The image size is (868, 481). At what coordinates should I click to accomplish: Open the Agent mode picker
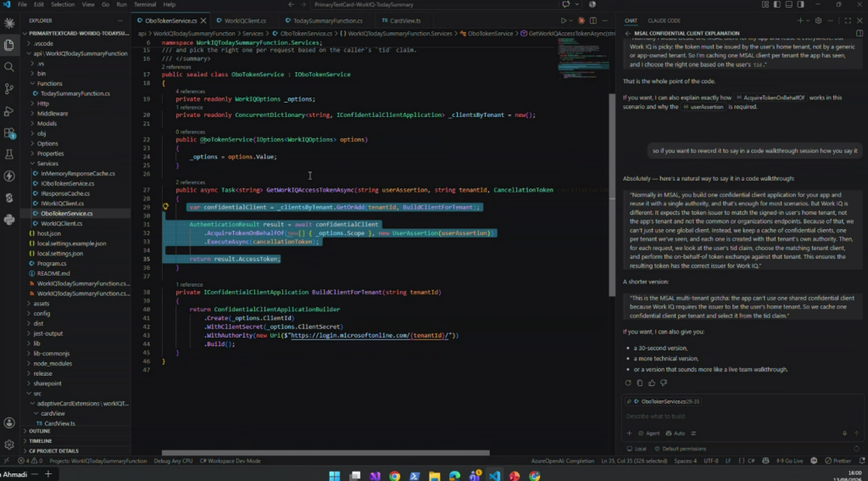(x=648, y=433)
